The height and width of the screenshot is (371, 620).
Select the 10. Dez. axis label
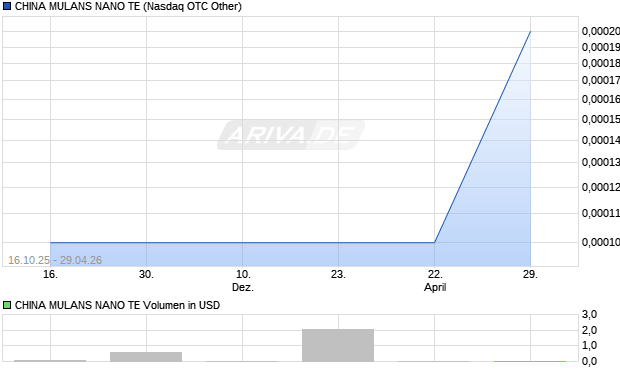(x=243, y=281)
